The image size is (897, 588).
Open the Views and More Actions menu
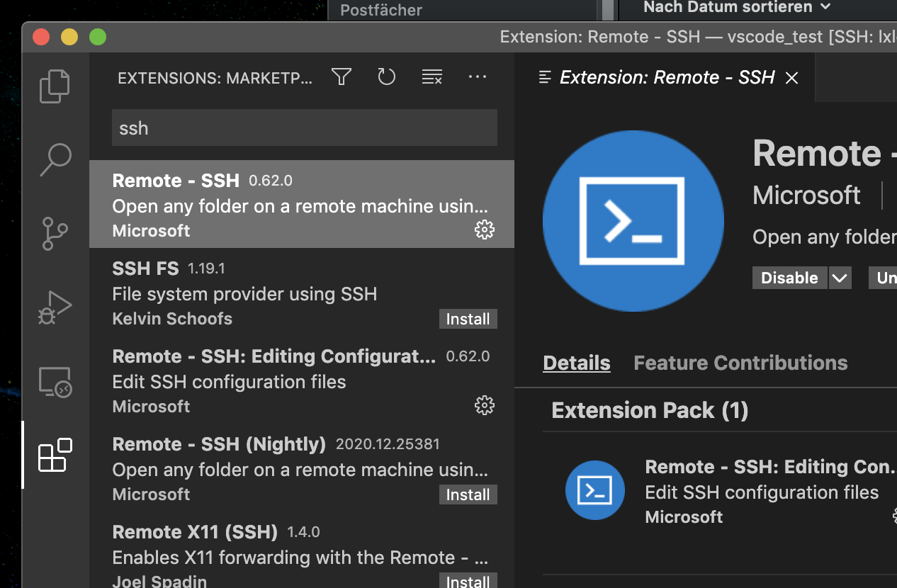(478, 77)
